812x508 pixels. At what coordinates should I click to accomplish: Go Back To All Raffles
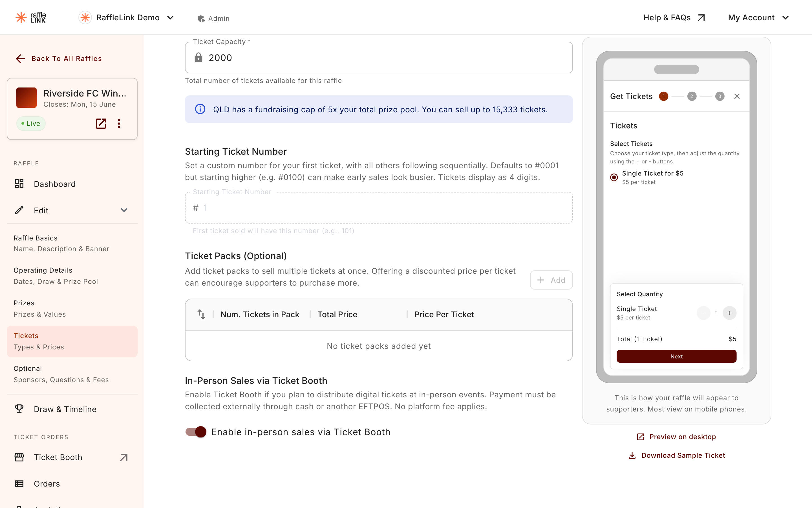coord(59,58)
